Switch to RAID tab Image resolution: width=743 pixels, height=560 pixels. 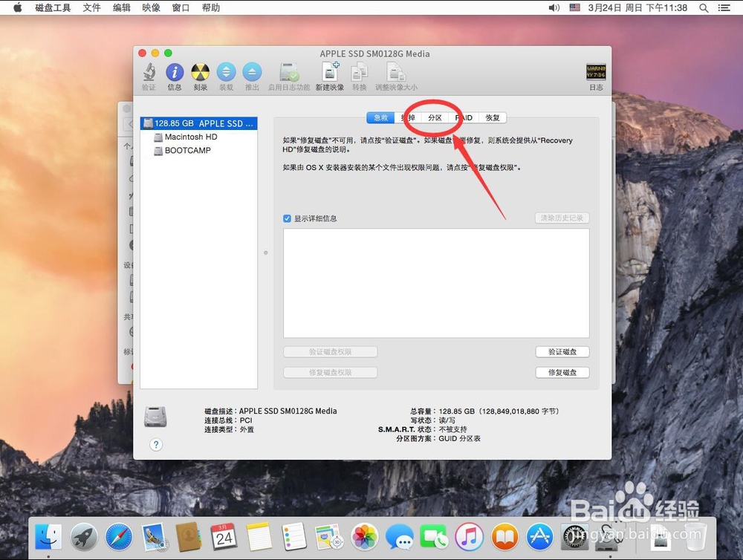pos(464,117)
